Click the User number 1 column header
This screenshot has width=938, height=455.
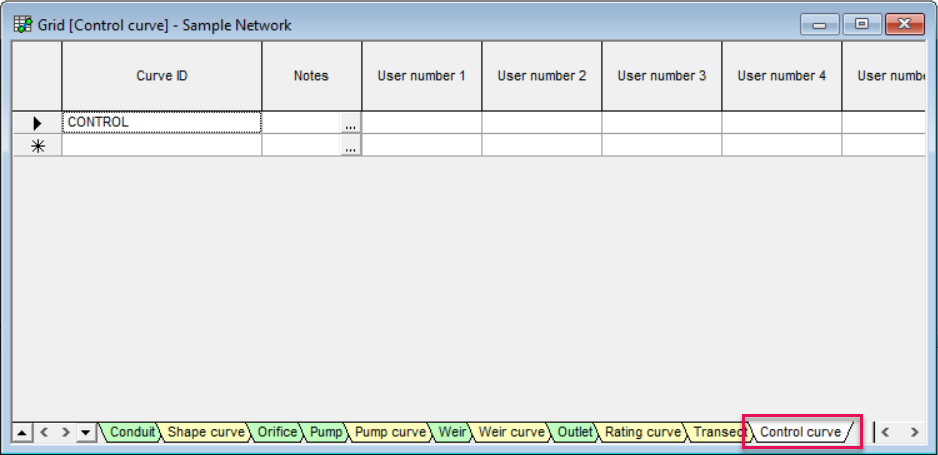(x=422, y=76)
